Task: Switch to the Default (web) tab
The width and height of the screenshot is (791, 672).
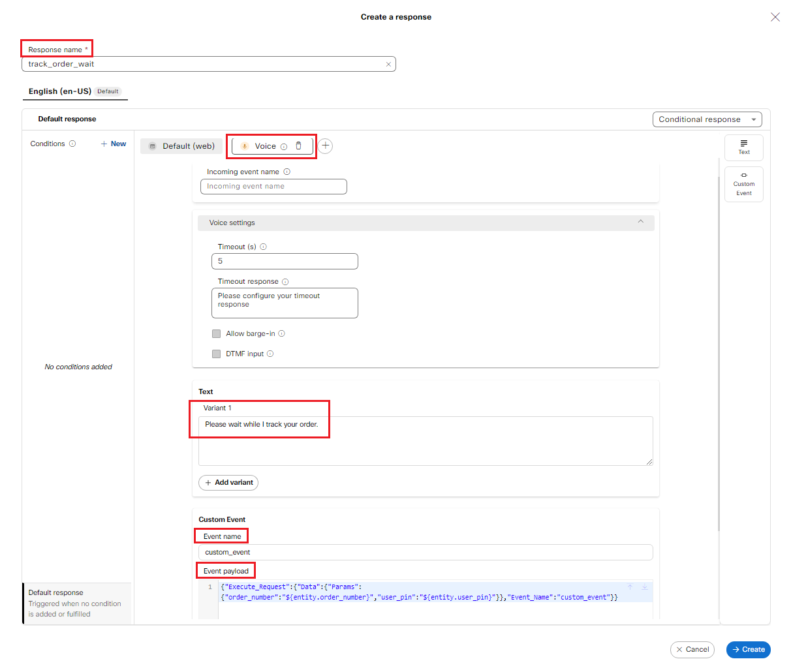Action: click(181, 146)
